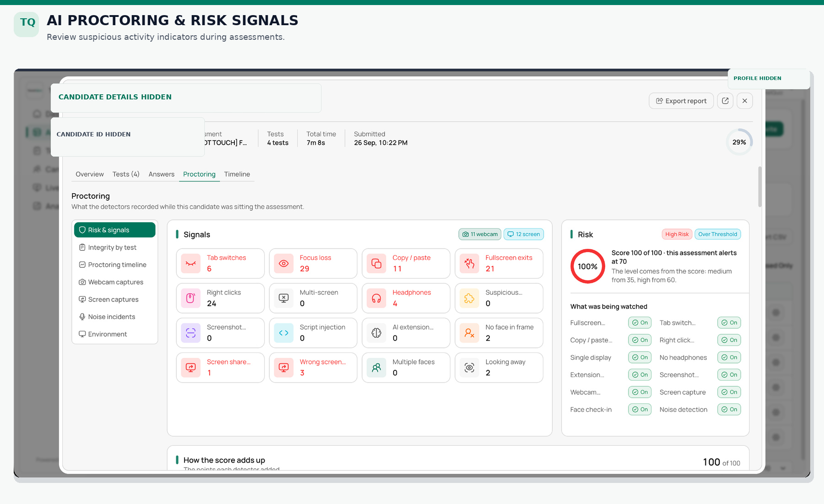
Task: Click the Headphones signal icon
Action: (x=376, y=298)
